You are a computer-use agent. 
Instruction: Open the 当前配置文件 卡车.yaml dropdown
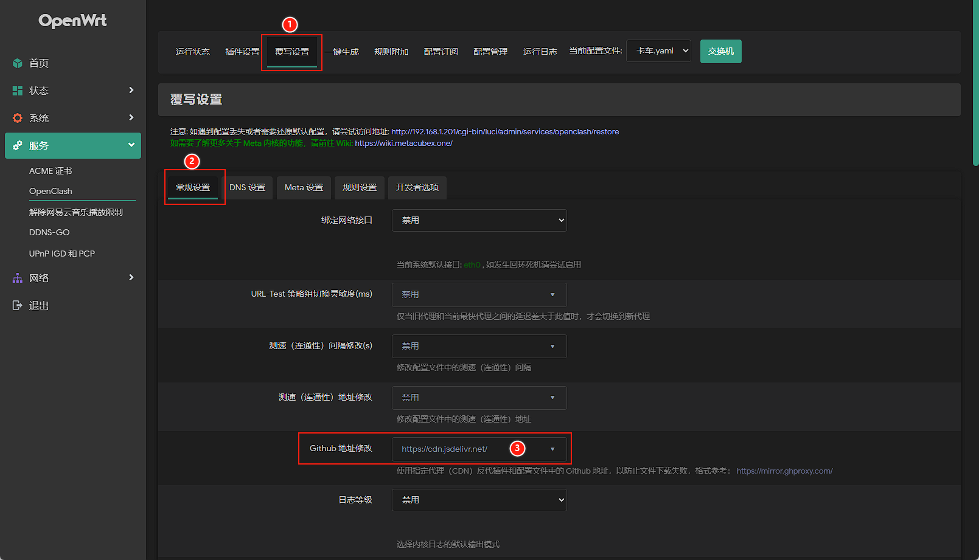point(658,51)
